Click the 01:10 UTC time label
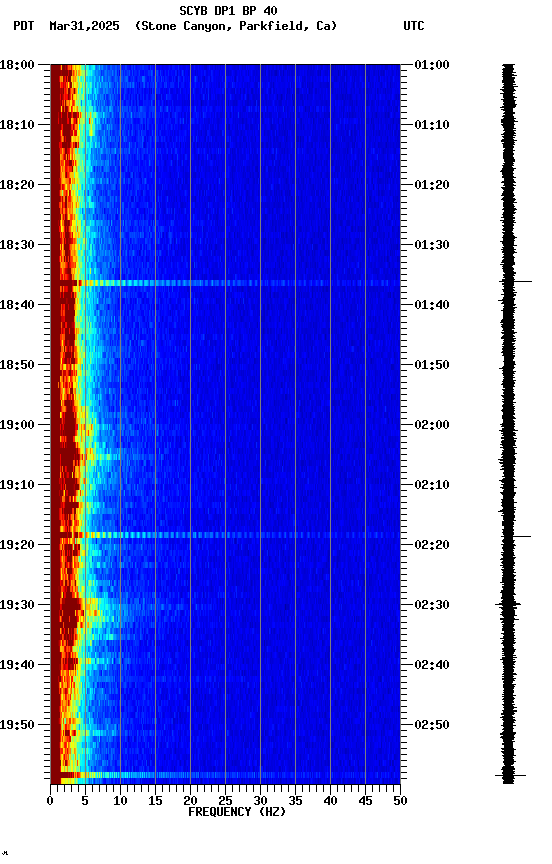The image size is (552, 864). 432,125
